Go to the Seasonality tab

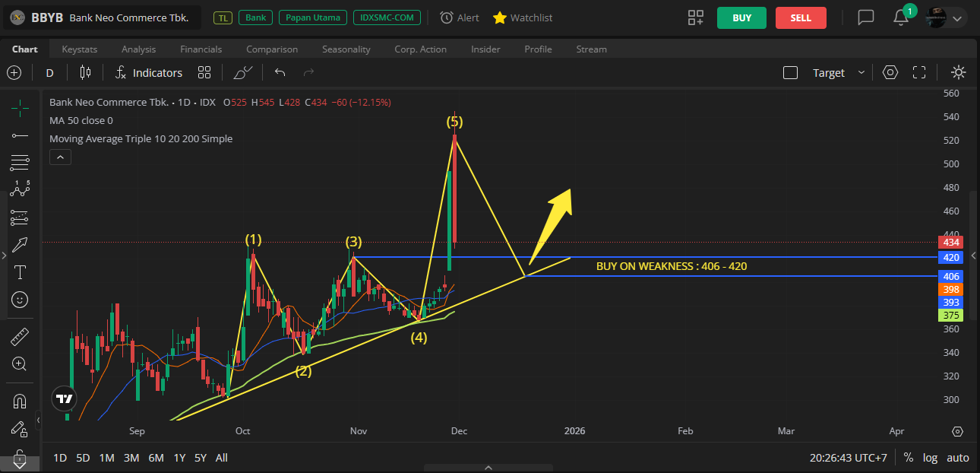[x=346, y=49]
